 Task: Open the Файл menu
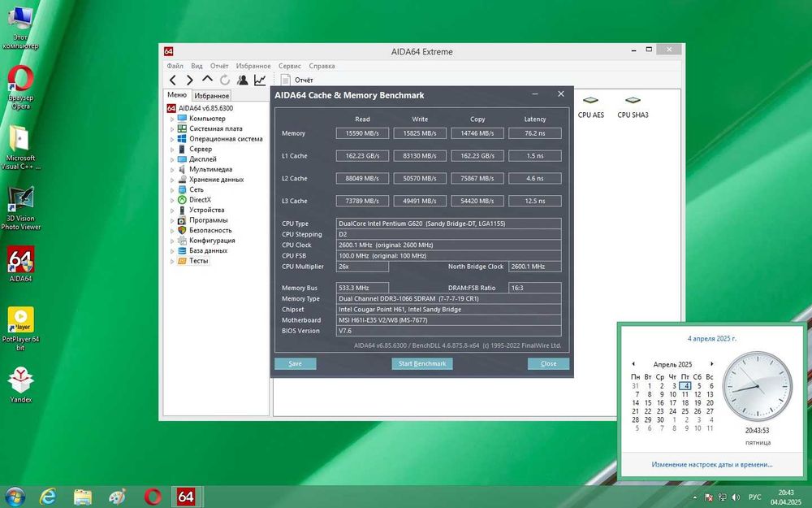(175, 66)
